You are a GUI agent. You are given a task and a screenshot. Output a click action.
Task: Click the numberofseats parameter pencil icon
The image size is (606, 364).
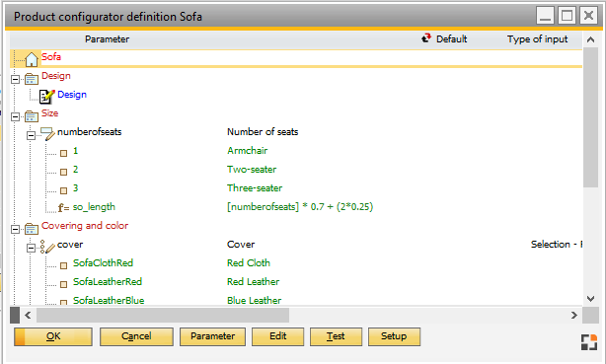coord(48,134)
